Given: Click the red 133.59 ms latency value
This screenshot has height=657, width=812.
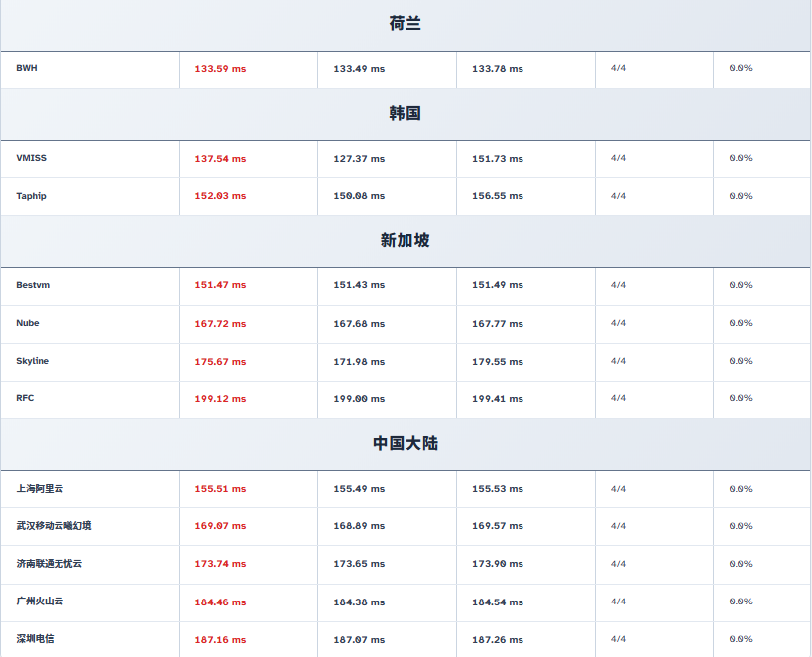Looking at the screenshot, I should coord(220,69).
